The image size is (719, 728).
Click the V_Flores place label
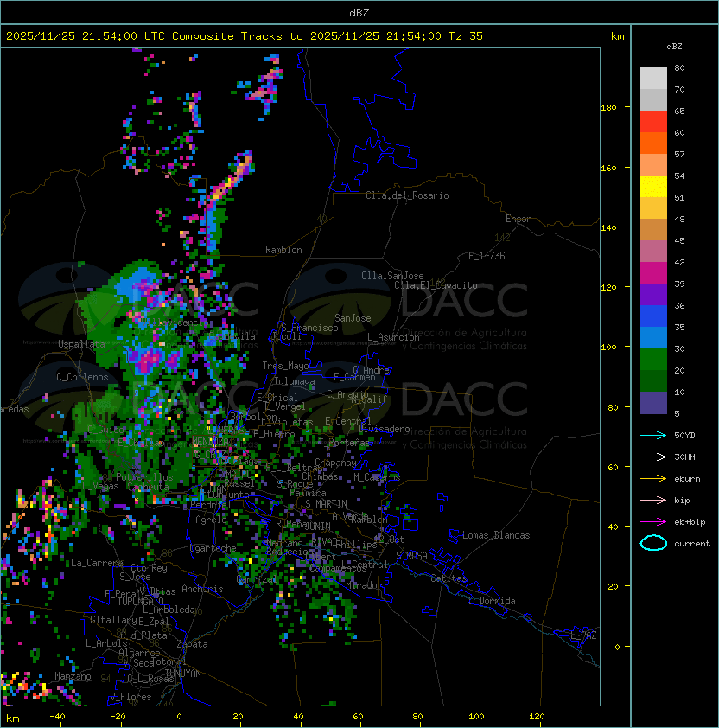pyautogui.click(x=130, y=697)
